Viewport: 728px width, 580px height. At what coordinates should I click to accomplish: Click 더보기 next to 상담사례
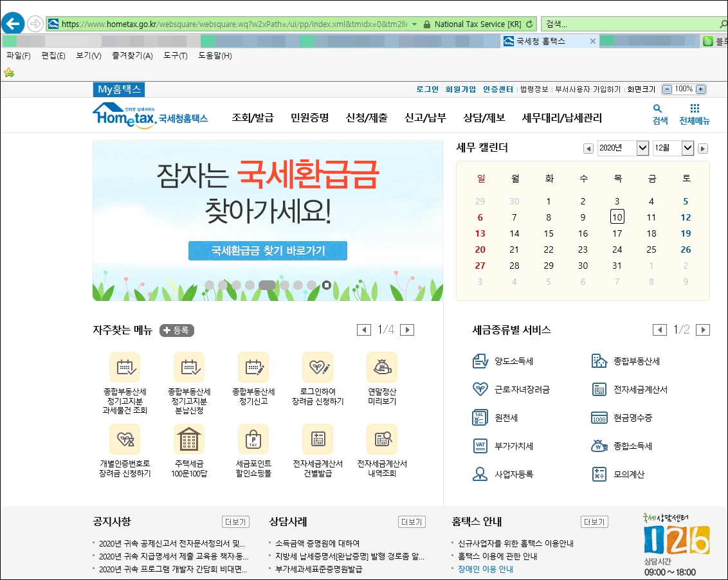tap(412, 522)
